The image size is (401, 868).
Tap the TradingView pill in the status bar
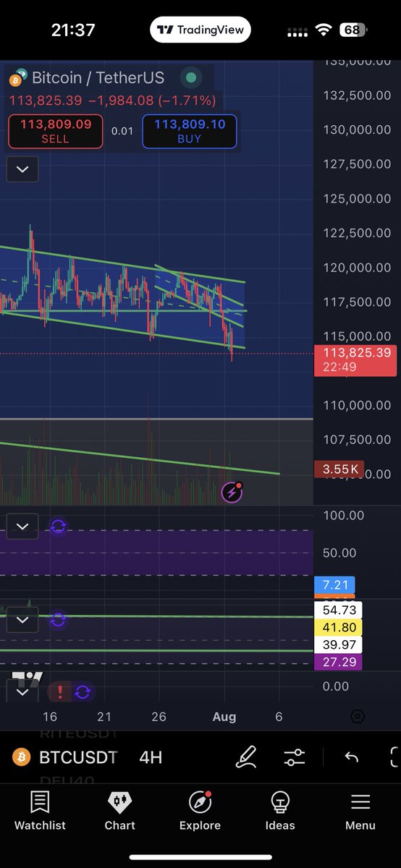click(x=200, y=30)
